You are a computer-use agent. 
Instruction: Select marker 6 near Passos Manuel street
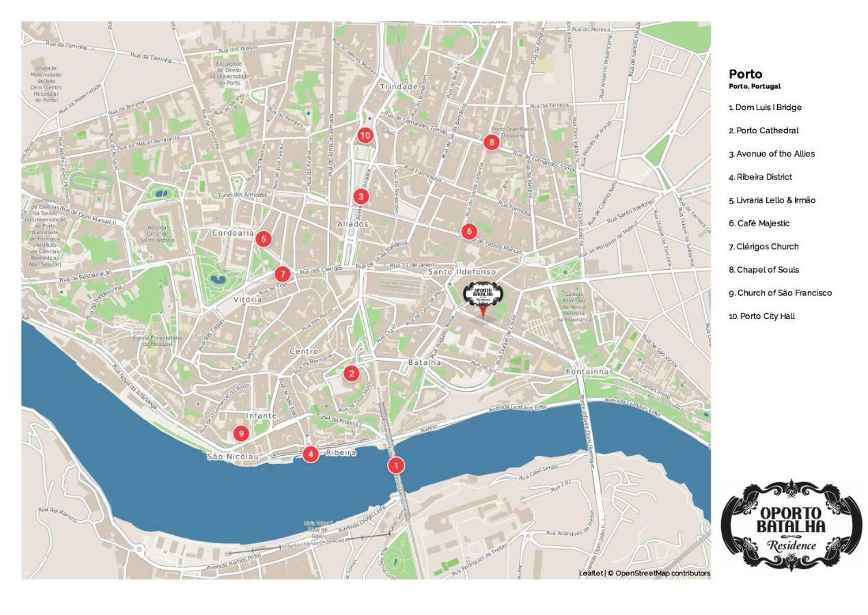[x=468, y=232]
